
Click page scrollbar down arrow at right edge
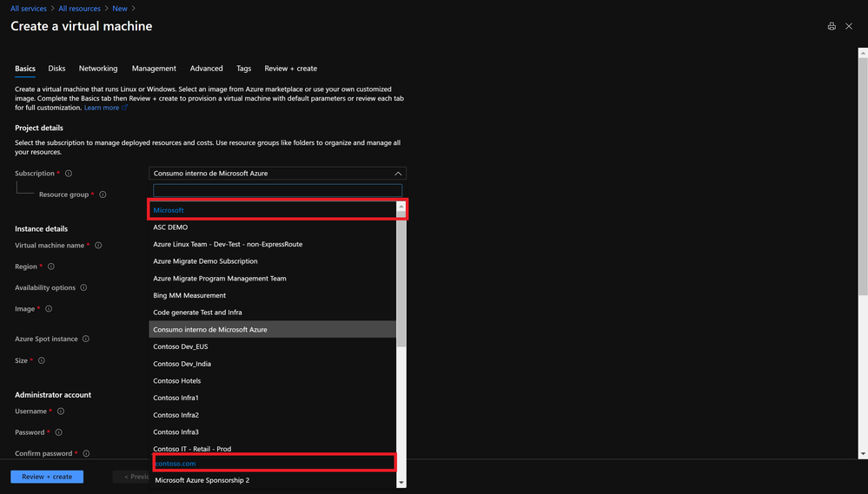(x=863, y=453)
